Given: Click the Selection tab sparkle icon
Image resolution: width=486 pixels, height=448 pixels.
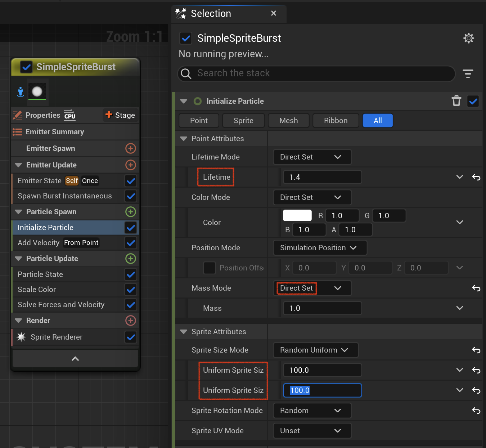Looking at the screenshot, I should pyautogui.click(x=181, y=13).
